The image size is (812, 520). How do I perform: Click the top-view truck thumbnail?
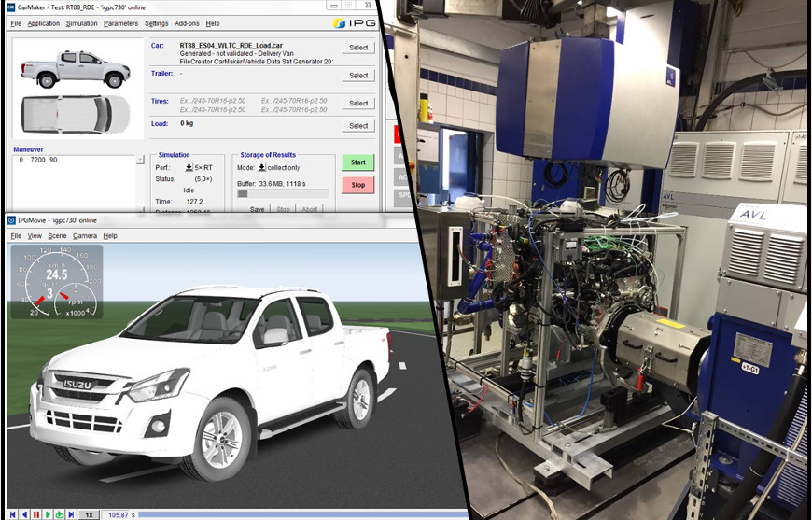tap(75, 114)
